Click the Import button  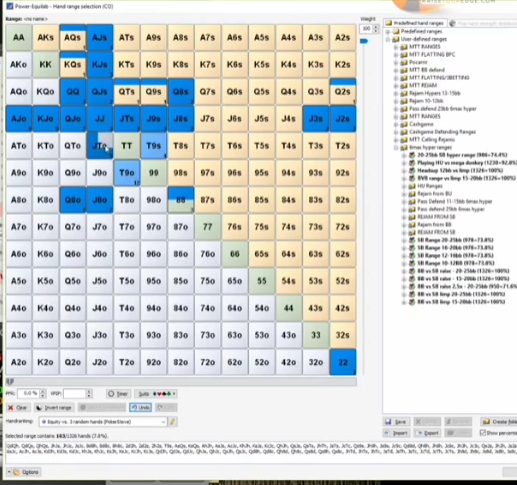click(396, 433)
